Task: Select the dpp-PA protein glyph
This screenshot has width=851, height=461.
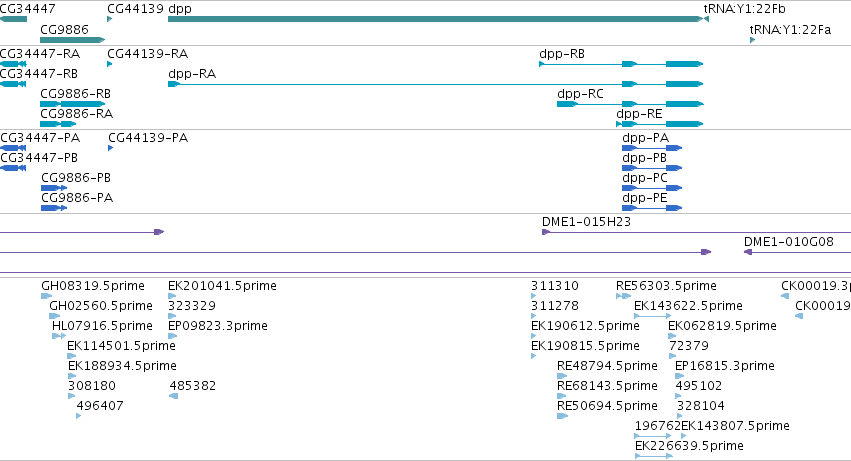Action: [x=652, y=148]
